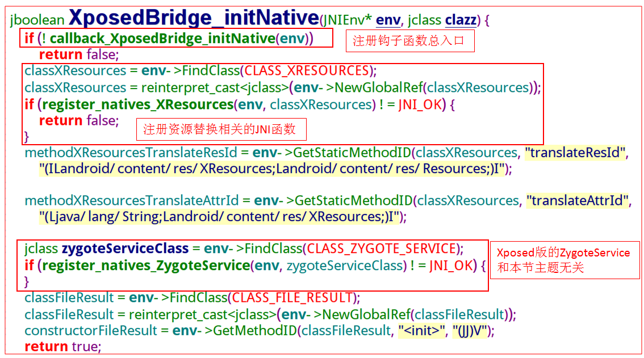This screenshot has width=644, height=358.
Task: Click register_natives_XResources function call
Action: click(137, 105)
